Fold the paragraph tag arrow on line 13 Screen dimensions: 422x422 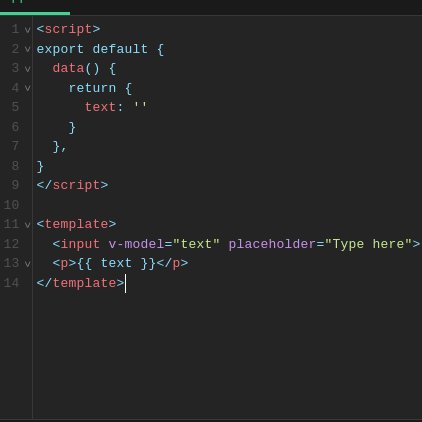[27, 264]
